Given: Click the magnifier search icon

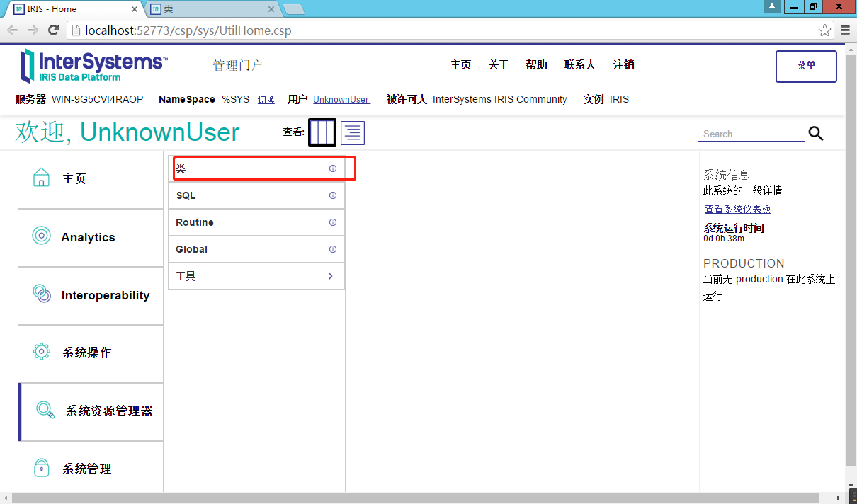Looking at the screenshot, I should tap(816, 134).
